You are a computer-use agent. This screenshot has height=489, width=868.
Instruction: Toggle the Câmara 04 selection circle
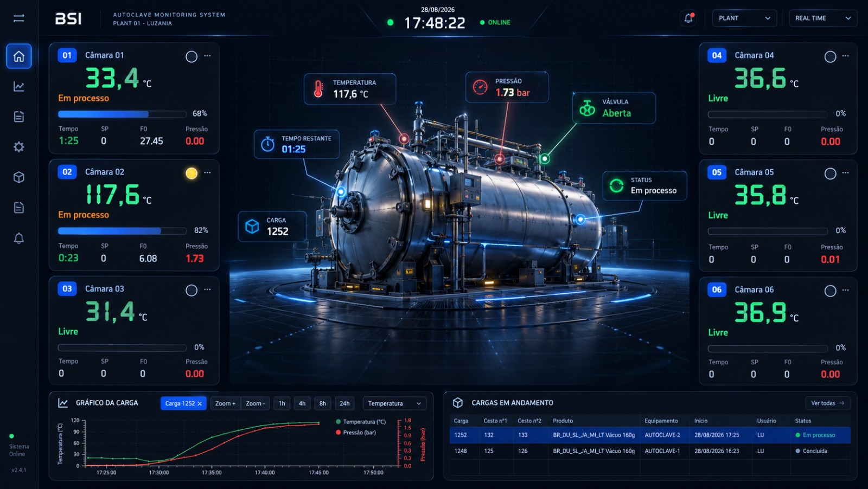[830, 56]
